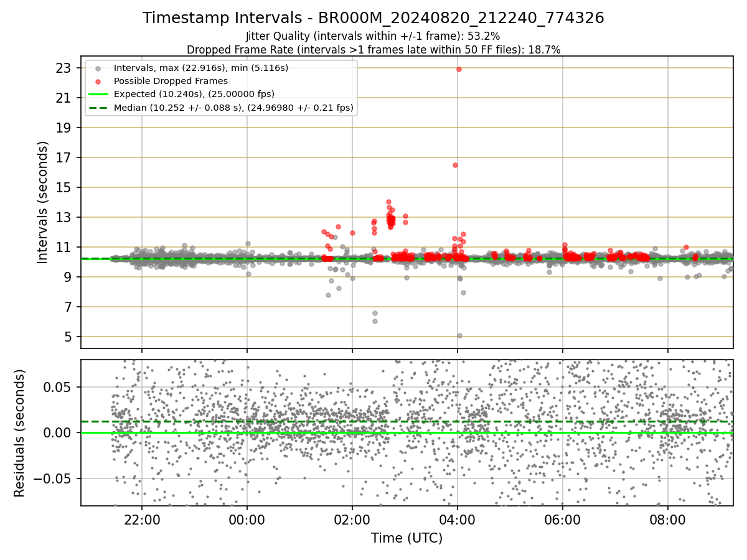Click the red outlier point at 16.5 seconds
The image size is (747, 560).
pyautogui.click(x=455, y=165)
